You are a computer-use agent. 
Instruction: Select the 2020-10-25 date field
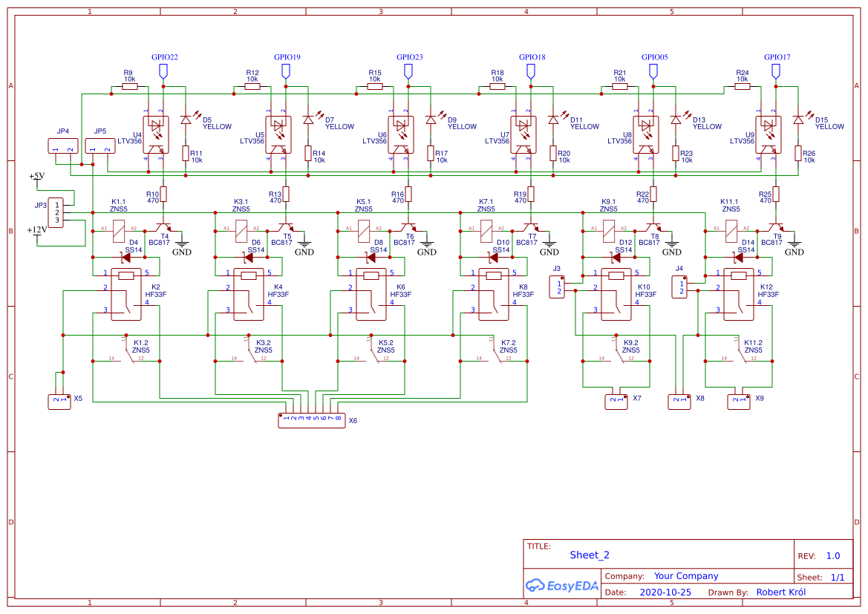665,592
